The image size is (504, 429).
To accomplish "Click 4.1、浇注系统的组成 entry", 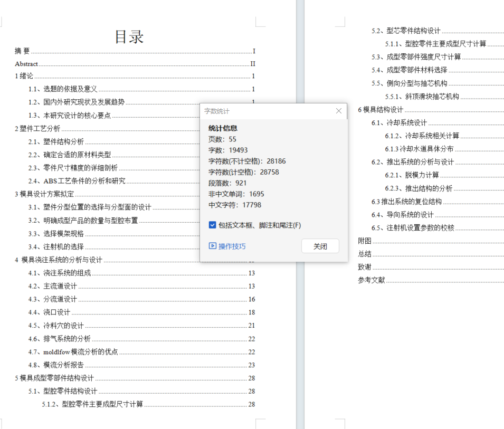I will point(142,273).
